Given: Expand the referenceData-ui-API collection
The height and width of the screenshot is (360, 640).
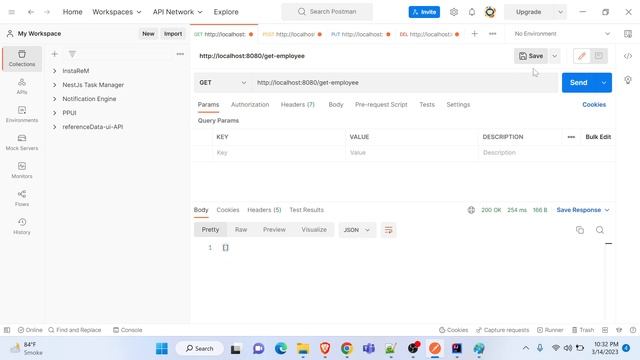Looking at the screenshot, I should coord(54,127).
